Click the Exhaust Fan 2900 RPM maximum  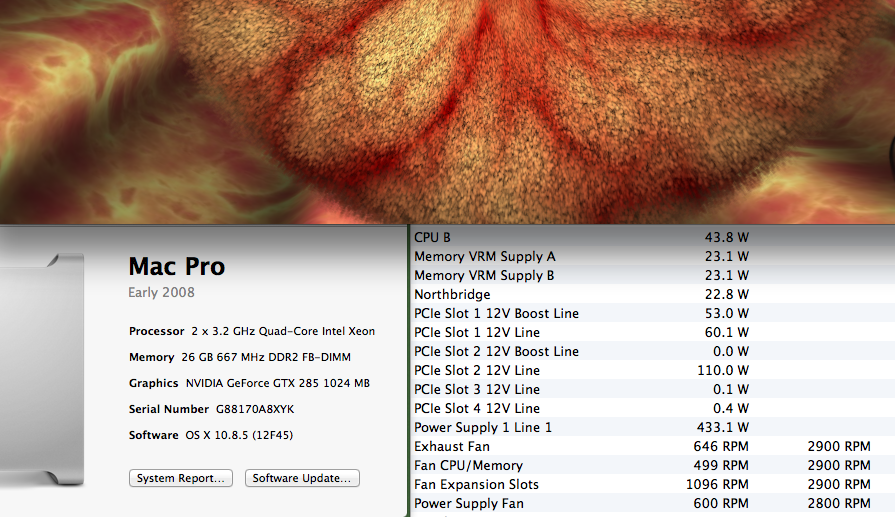[839, 446]
